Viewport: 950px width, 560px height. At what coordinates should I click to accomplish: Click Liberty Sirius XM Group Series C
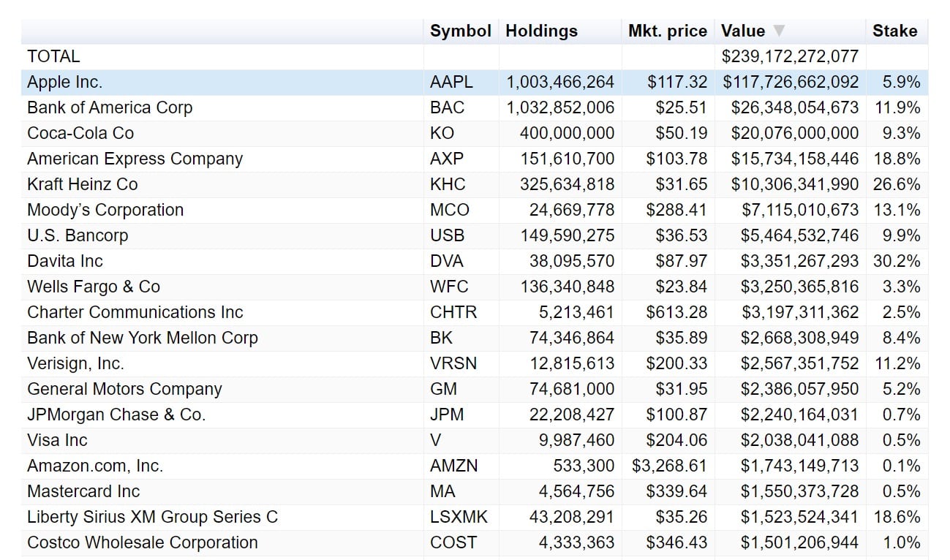pos(152,517)
